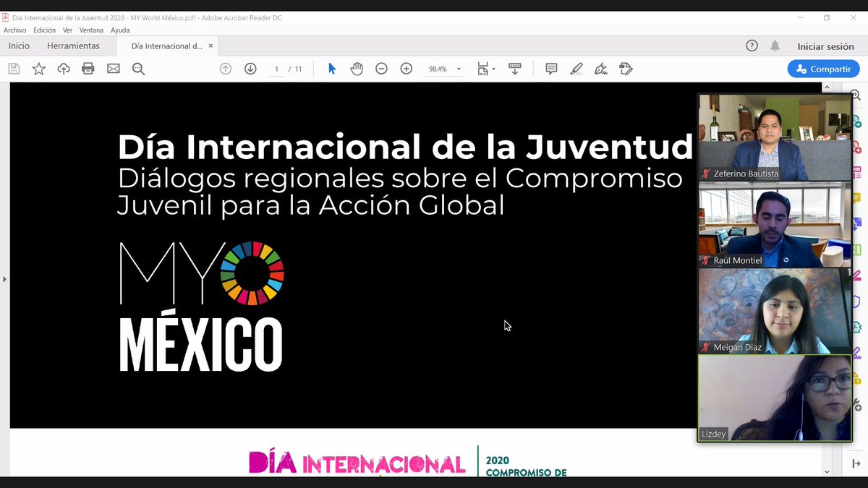The height and width of the screenshot is (488, 868).
Task: Click the Compartir button
Action: click(823, 69)
